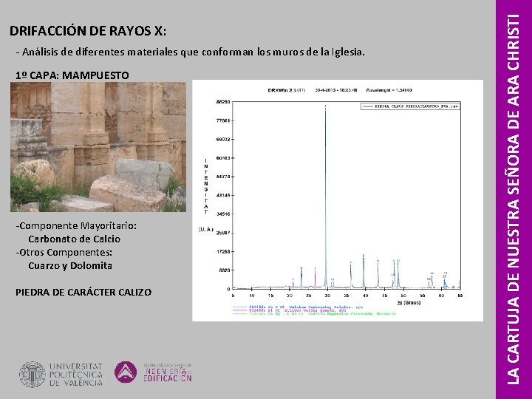This screenshot has width=532, height=399.
Task: Click the tallest diffraction peak near 30
Action: pyautogui.click(x=325, y=196)
